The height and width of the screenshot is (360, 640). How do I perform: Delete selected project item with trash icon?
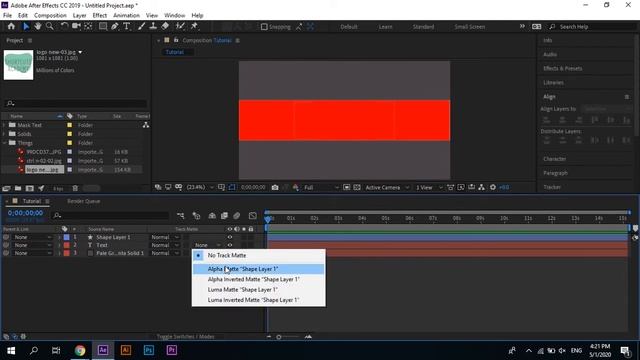pyautogui.click(x=75, y=189)
